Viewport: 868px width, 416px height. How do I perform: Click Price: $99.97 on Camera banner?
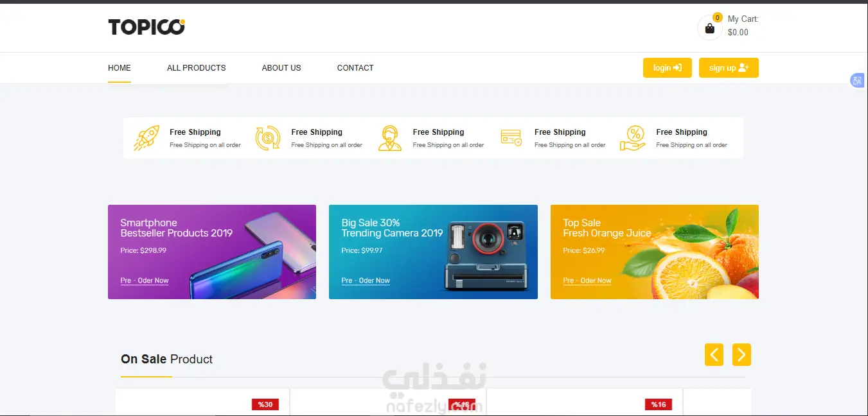click(362, 250)
